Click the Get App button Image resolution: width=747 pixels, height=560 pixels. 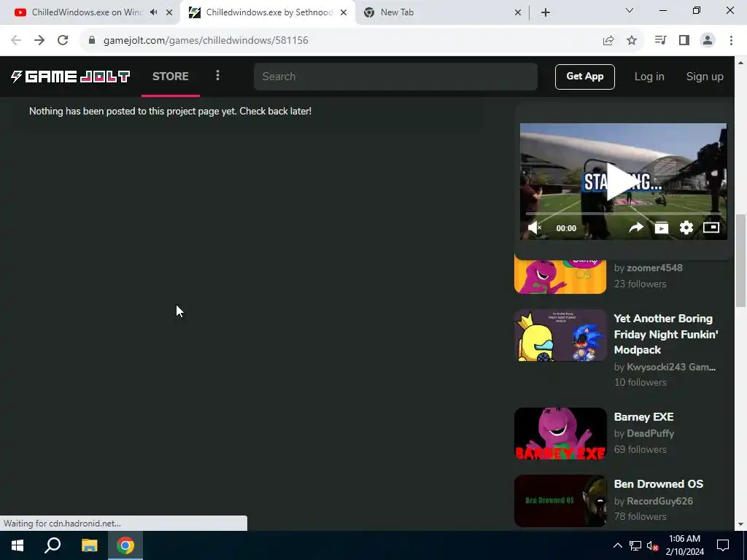point(584,77)
